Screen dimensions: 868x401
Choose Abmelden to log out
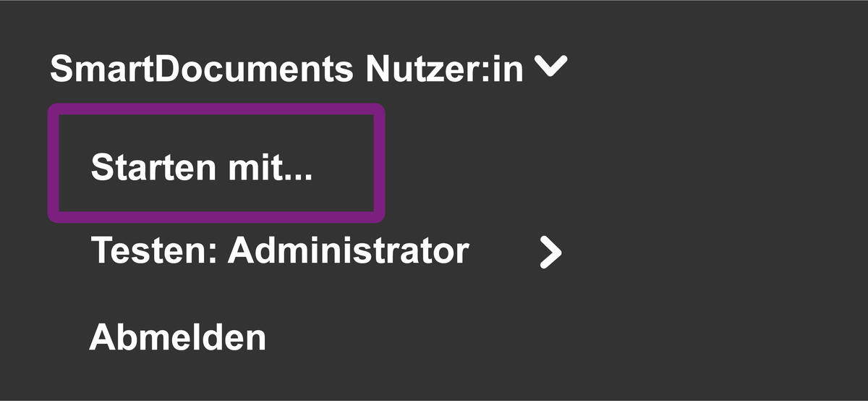[178, 337]
